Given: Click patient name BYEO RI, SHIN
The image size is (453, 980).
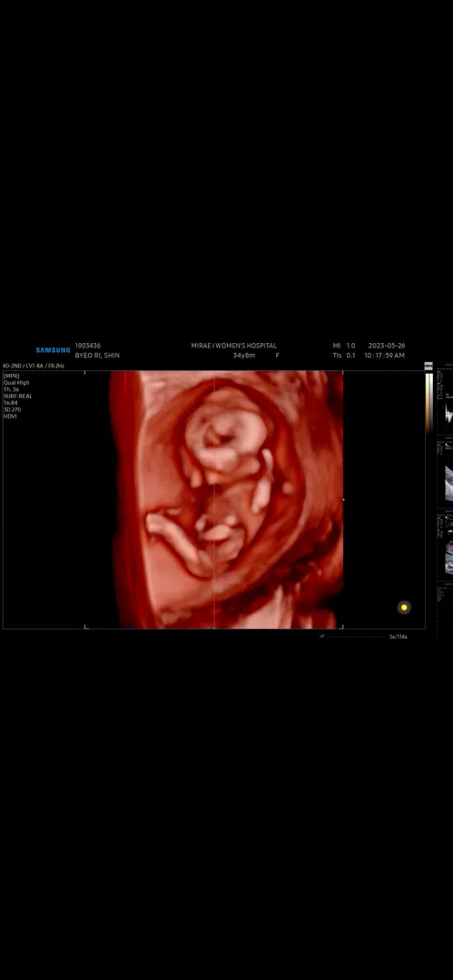Looking at the screenshot, I should [97, 355].
